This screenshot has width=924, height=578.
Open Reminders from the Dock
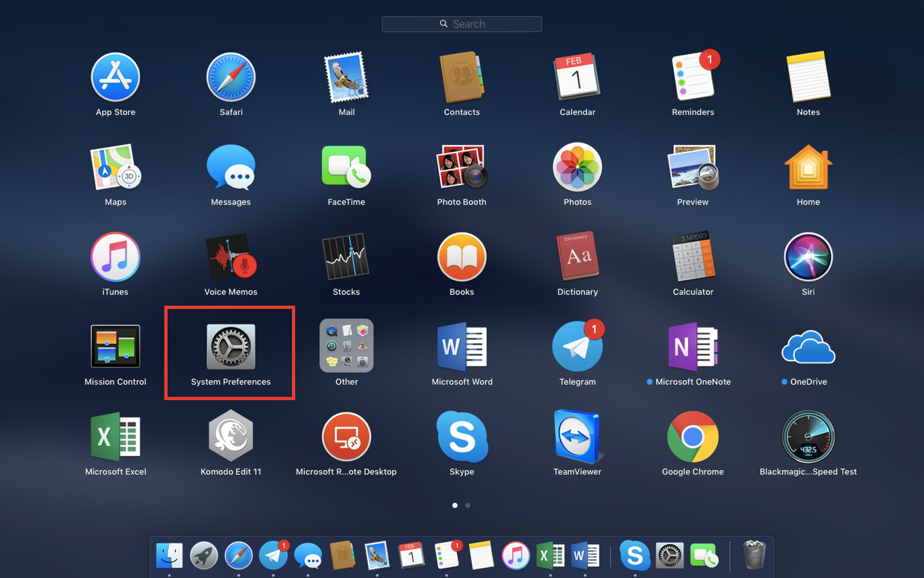tap(447, 555)
